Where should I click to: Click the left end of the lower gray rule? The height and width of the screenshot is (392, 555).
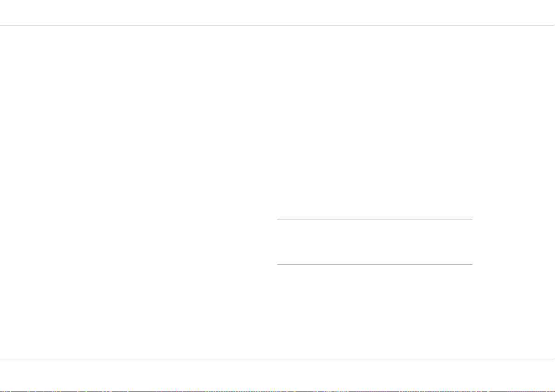coord(278,264)
